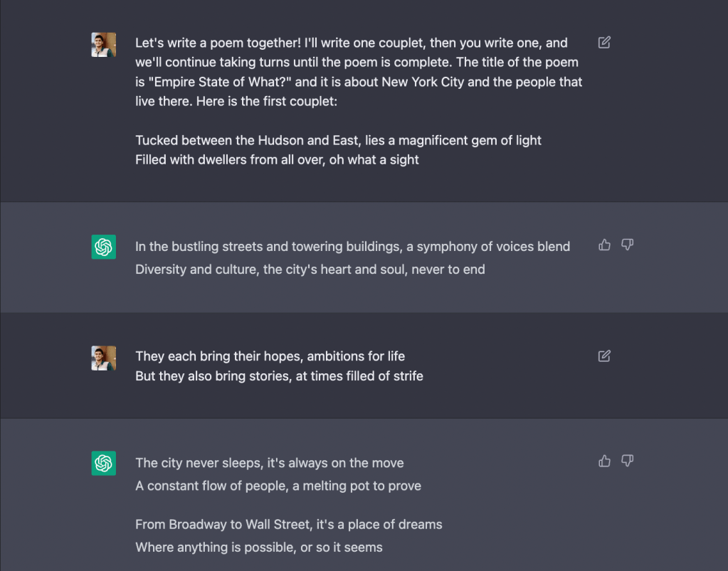728x571 pixels.
Task: Click ChatGPT logo beside "bustling streets" reply
Action: click(x=104, y=247)
